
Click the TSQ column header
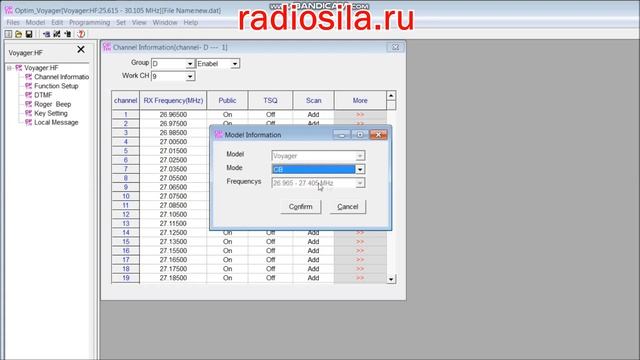click(270, 100)
